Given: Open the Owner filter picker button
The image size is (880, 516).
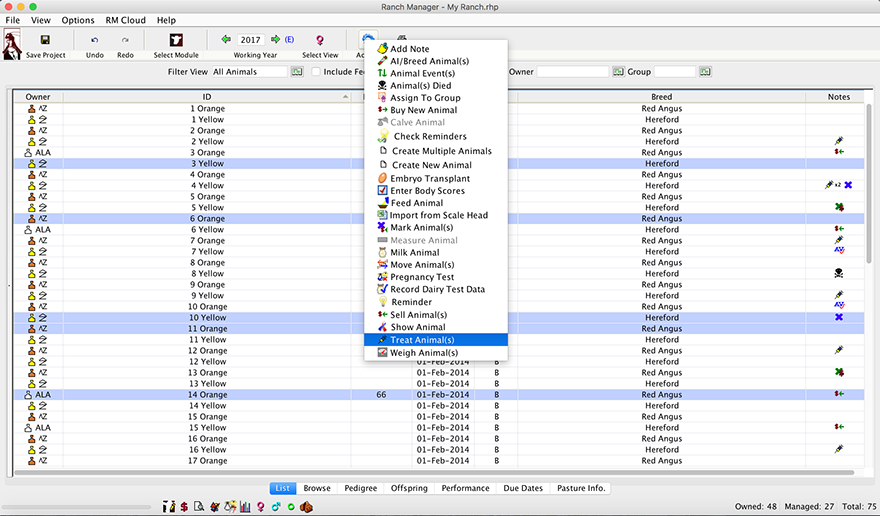Looking at the screenshot, I should point(618,72).
